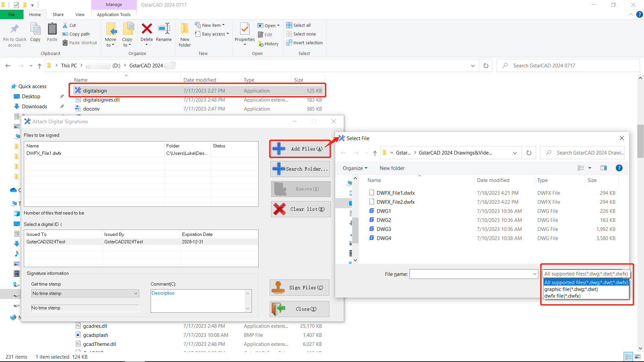Open Application Tools tab
The height and width of the screenshot is (362, 644).
[x=114, y=14]
